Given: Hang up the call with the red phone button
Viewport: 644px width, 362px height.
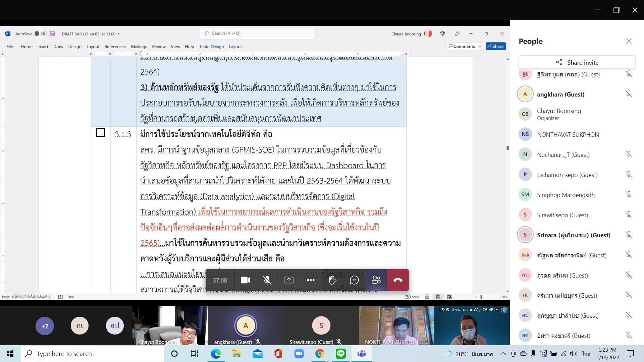Looking at the screenshot, I should (398, 280).
